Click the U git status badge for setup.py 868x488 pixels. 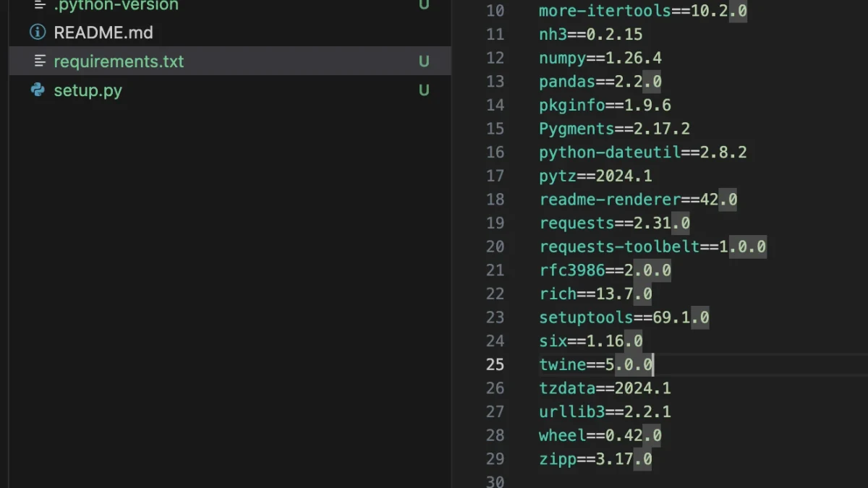tap(424, 90)
